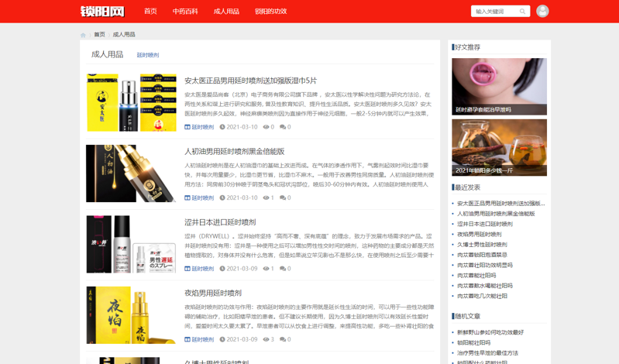Open article 安太医正品男用延时喷剂送加强版湿巾5片
The width and height of the screenshot is (619, 364).
tap(250, 81)
